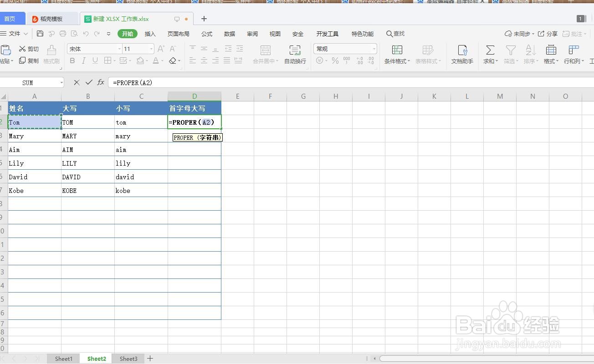Image resolution: width=594 pixels, height=364 pixels.
Task: Increase font size with A+ icon
Action: [x=161, y=49]
